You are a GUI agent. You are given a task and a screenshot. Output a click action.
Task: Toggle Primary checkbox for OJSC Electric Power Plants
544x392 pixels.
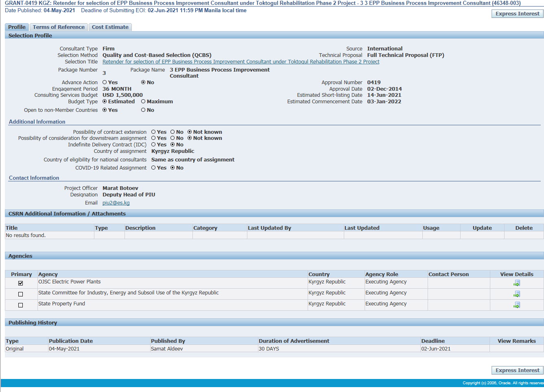21,283
